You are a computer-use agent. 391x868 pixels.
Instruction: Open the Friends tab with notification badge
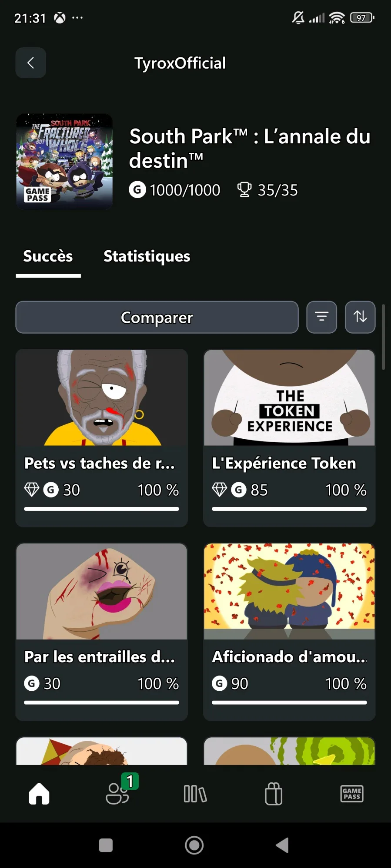click(x=118, y=794)
